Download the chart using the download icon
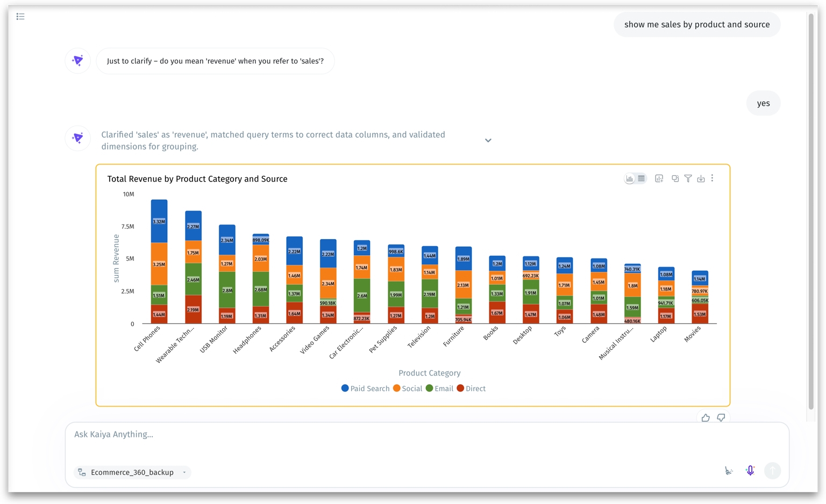This screenshot has width=826, height=504. 701,178
